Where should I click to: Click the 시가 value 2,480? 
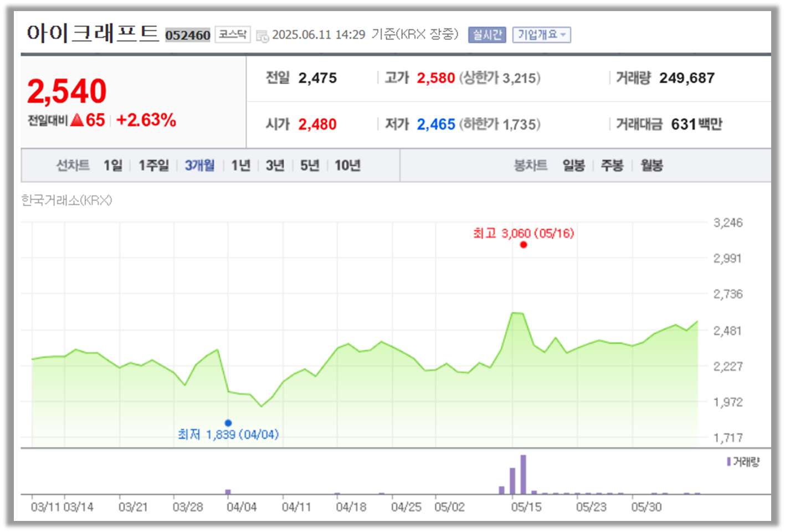(317, 124)
